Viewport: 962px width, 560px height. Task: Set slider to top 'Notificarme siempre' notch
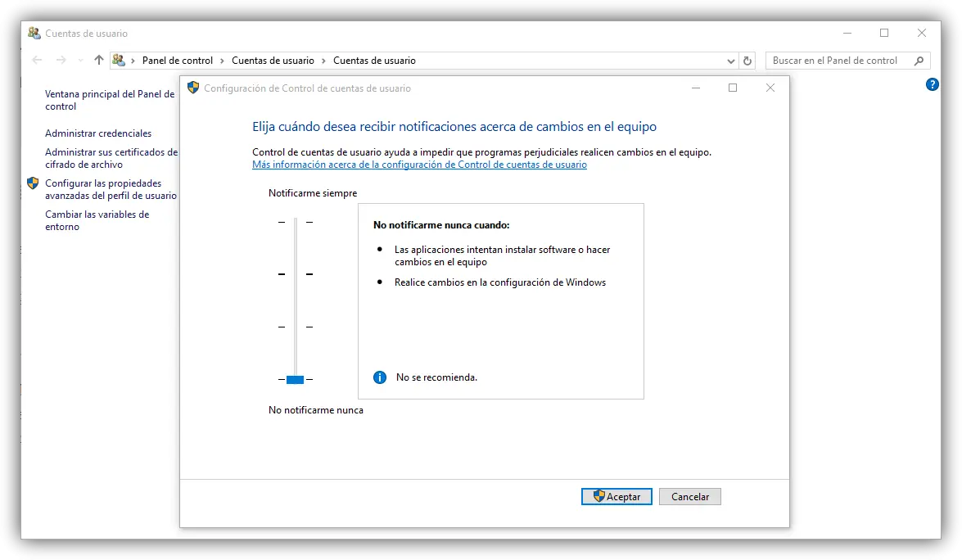coord(295,222)
